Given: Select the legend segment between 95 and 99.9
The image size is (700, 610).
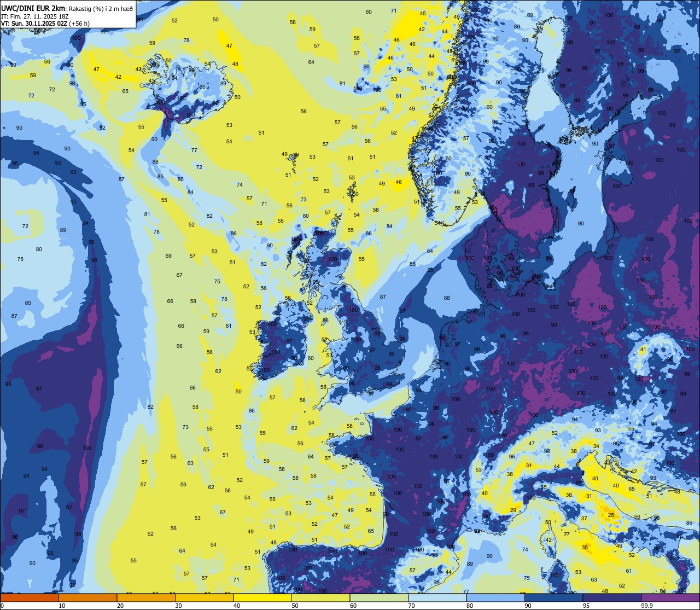Looking at the screenshot, I should coord(612,597).
